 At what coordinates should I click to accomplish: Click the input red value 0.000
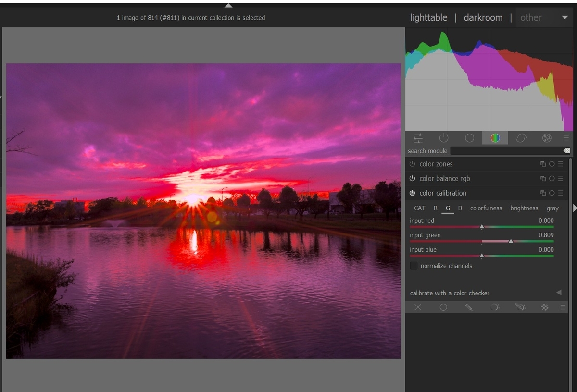(546, 221)
